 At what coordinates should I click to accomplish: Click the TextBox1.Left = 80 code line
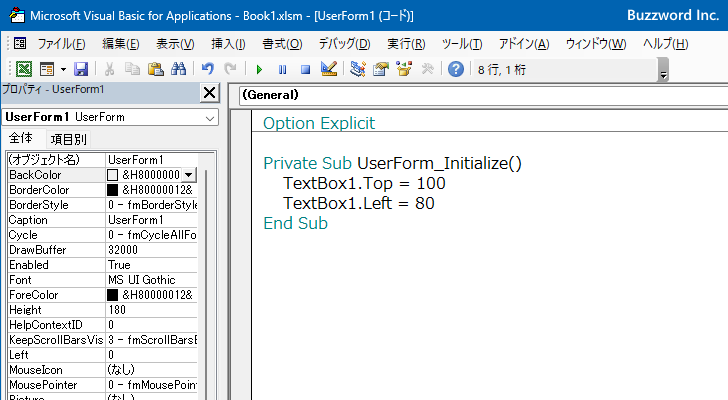(358, 203)
